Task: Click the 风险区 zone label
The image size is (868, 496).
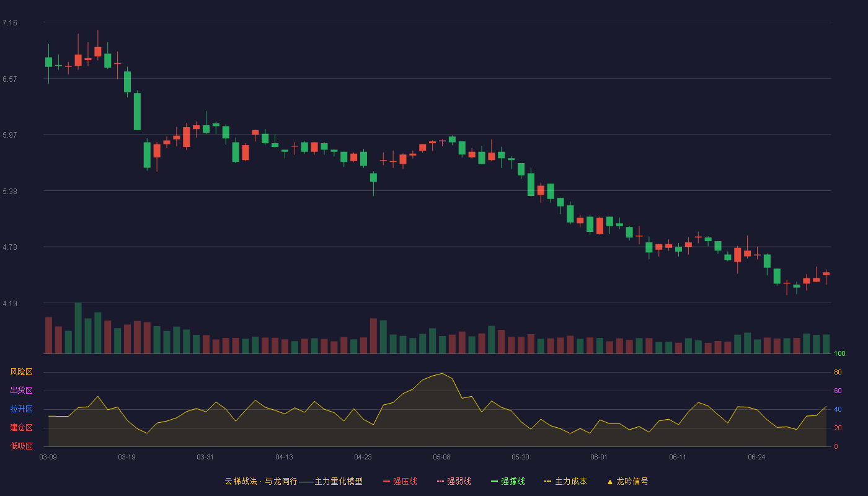Action: pos(21,372)
